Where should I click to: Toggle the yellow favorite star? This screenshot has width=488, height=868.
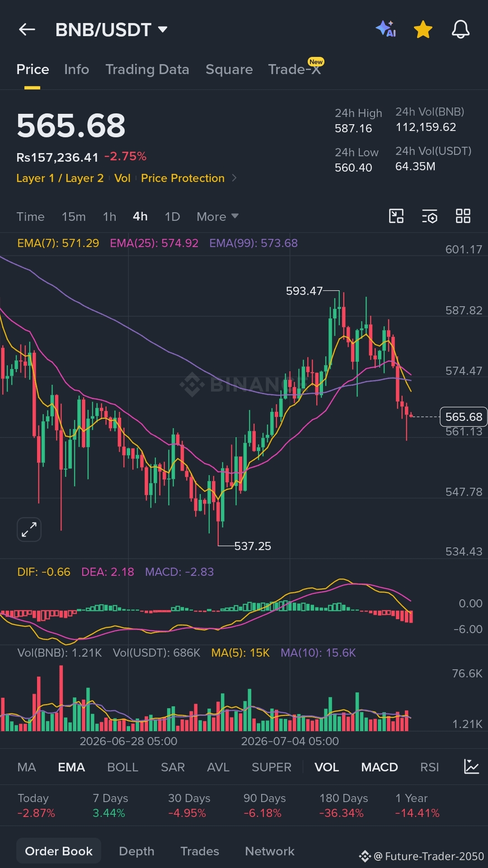click(x=423, y=29)
